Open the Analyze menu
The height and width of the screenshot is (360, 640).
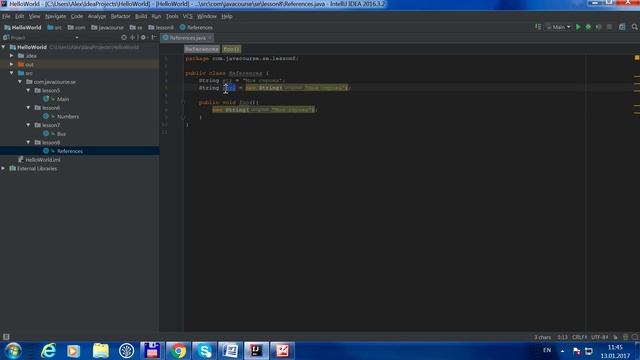pos(97,16)
